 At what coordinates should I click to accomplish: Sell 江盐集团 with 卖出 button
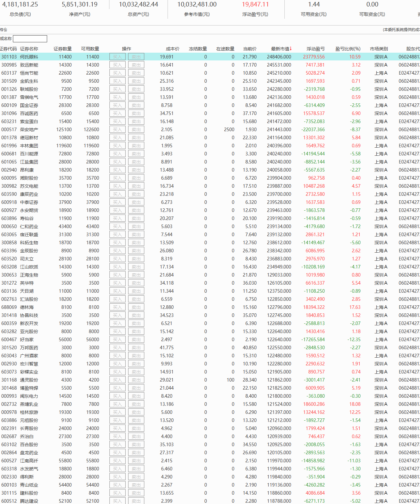tap(136, 162)
